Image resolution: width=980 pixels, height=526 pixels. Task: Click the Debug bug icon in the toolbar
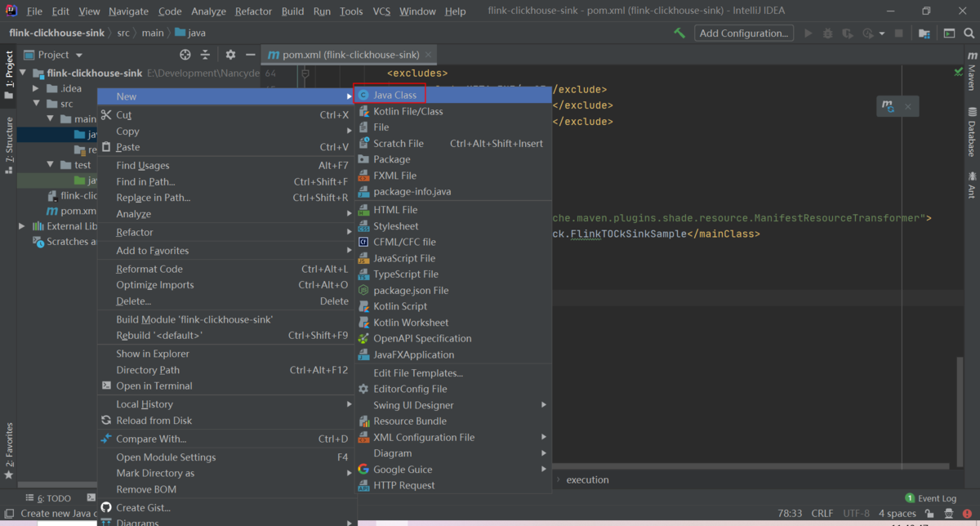coord(828,33)
